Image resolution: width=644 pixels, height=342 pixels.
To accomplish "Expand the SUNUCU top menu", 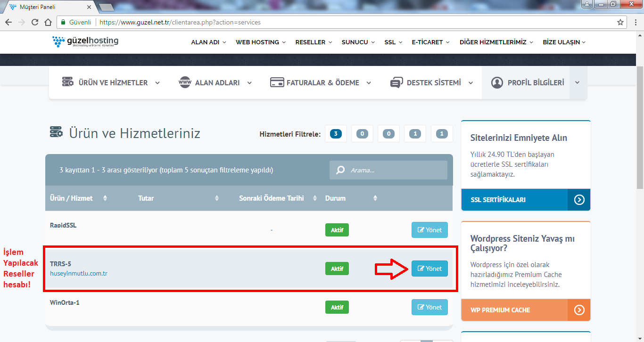I will tap(358, 42).
